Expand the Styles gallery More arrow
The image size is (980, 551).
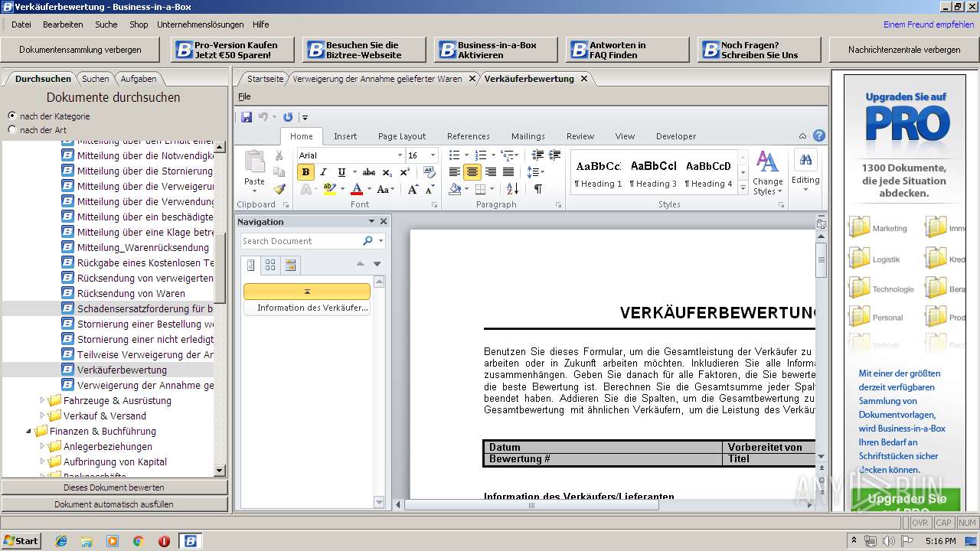click(x=742, y=189)
